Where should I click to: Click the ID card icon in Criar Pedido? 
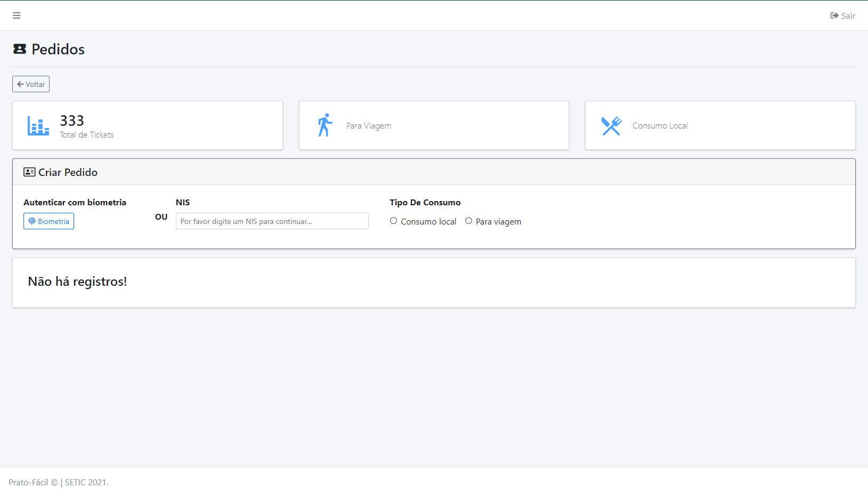coord(29,172)
